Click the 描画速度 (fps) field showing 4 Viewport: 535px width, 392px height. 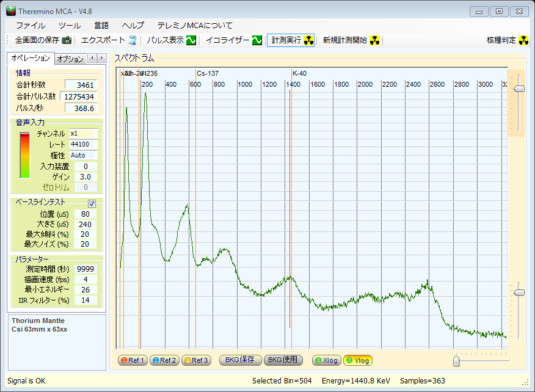[86, 280]
